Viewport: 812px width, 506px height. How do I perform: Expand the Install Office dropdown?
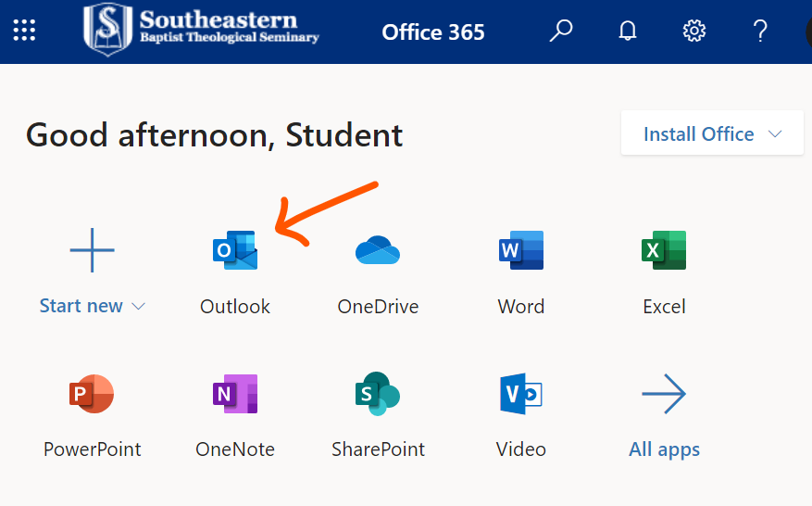point(712,133)
